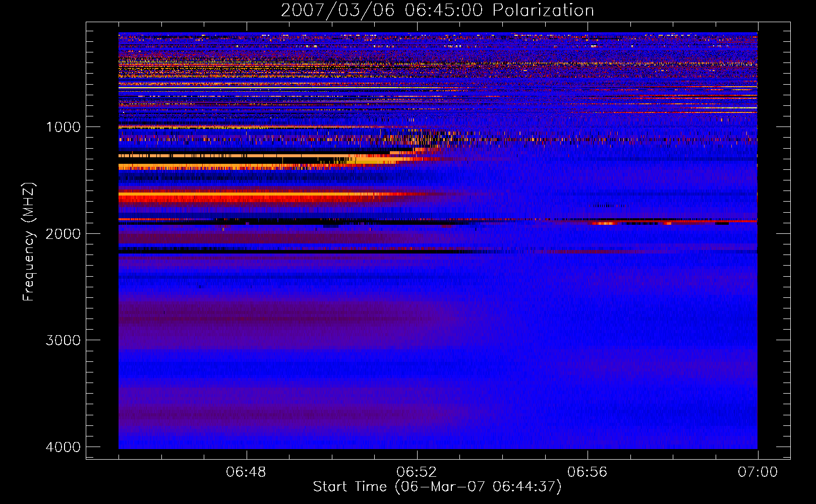Click the 4000 frequency tick label
Image resolution: width=816 pixels, height=504 pixels.
63,447
